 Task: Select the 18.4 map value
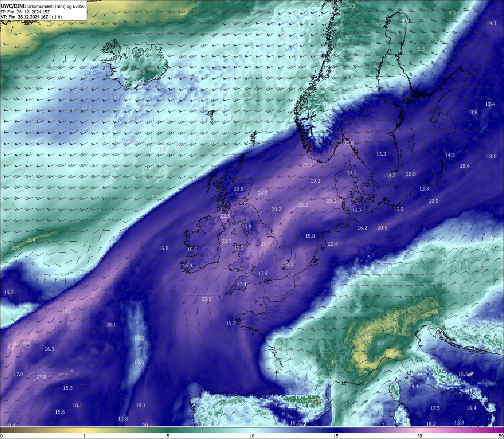[x=465, y=166]
